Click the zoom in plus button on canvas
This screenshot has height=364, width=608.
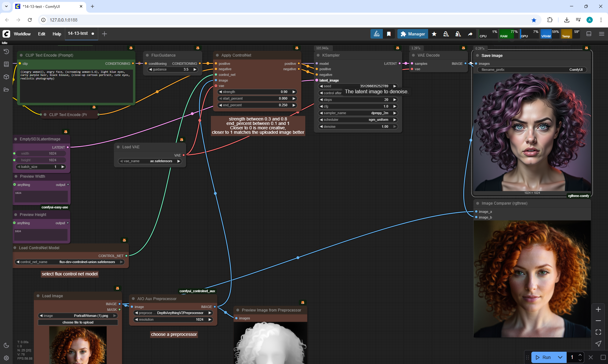[x=598, y=309]
